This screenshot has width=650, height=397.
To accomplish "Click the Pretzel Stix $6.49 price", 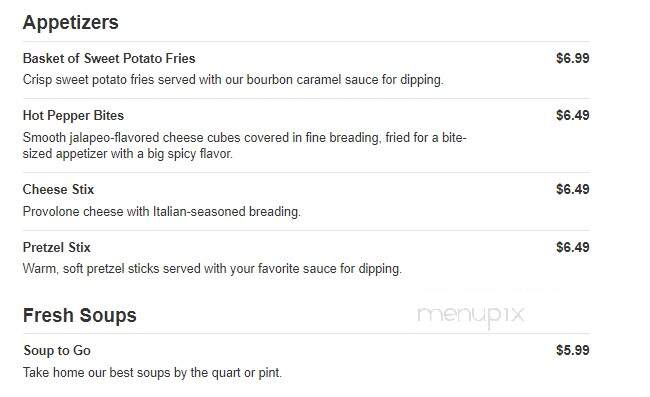I will click(x=572, y=247).
